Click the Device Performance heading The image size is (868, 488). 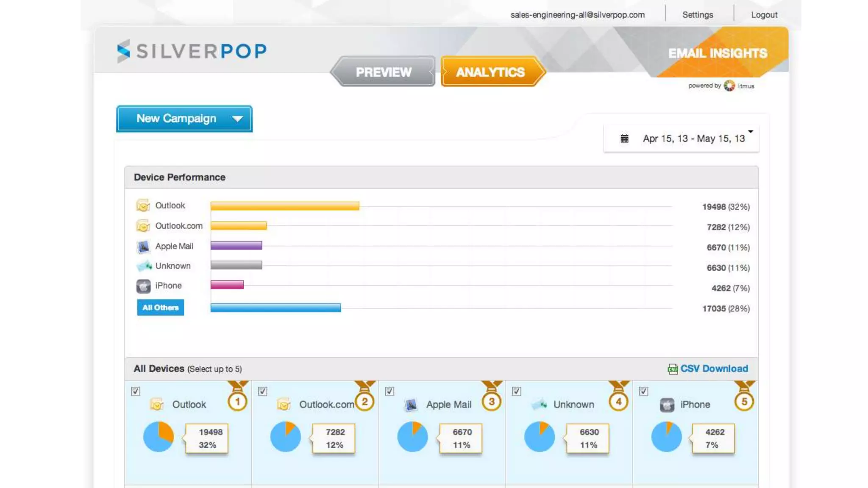point(180,177)
